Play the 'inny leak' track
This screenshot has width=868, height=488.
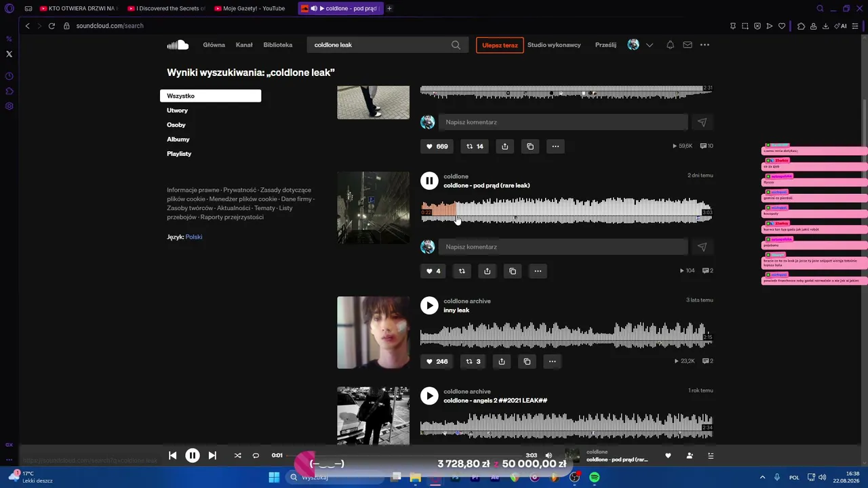(x=429, y=305)
